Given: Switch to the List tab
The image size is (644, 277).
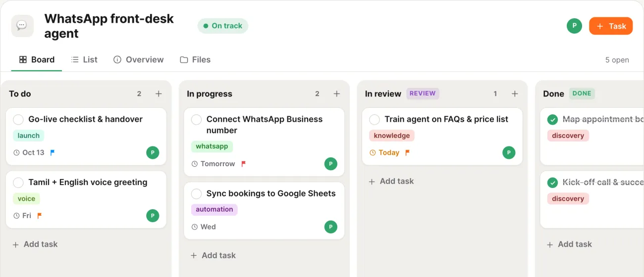Looking at the screenshot, I should (x=84, y=59).
